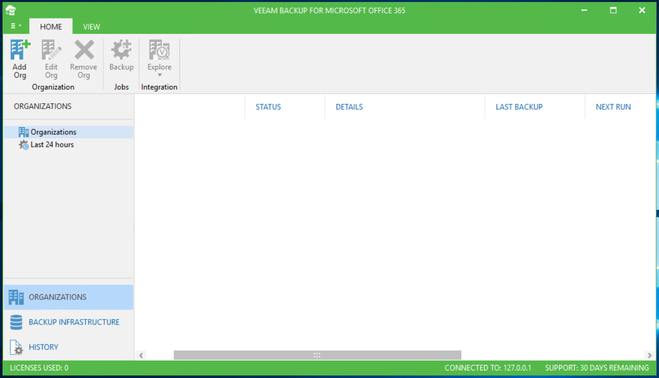Viewport: 659px width, 378px height.
Task: Sort by the LAST BACKUP column header
Action: [519, 107]
